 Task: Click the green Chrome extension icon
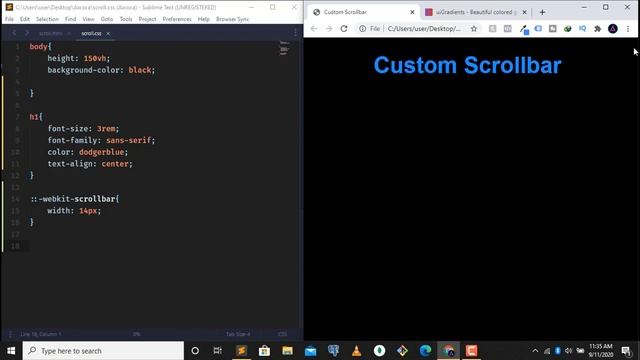tap(567, 29)
